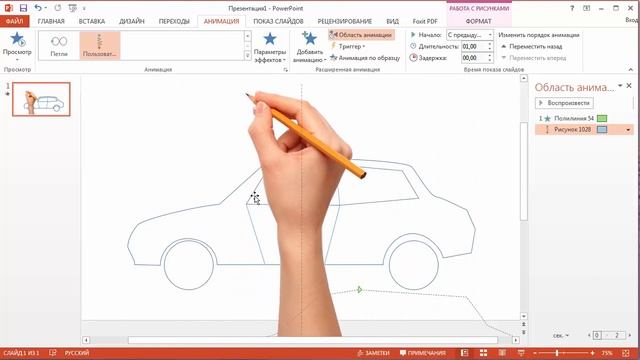The height and width of the screenshot is (360, 640).
Task: Open the сек. timeline zoom dropdown
Action: (x=561, y=336)
